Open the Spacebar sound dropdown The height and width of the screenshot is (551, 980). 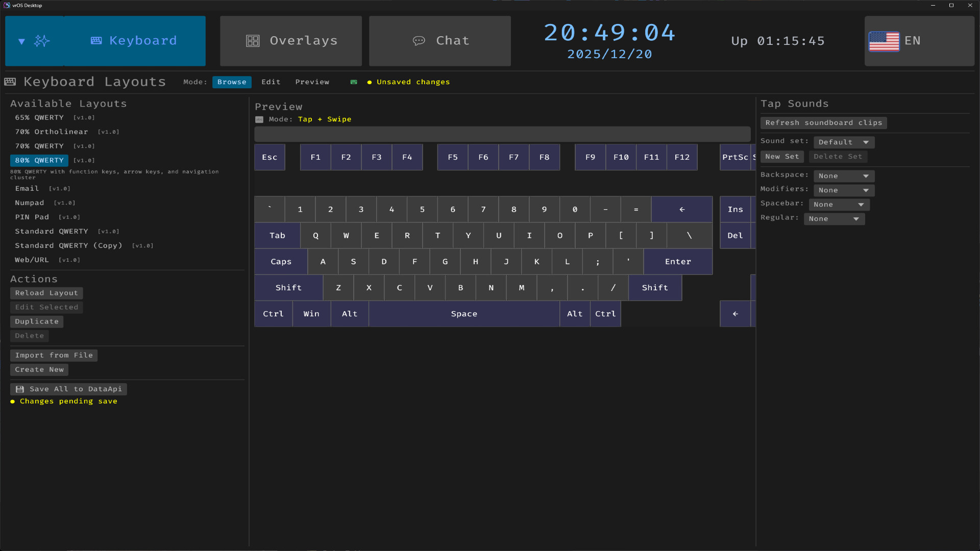click(839, 205)
